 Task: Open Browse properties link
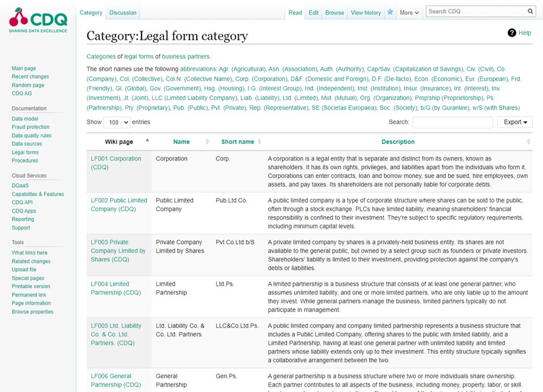[33, 312]
